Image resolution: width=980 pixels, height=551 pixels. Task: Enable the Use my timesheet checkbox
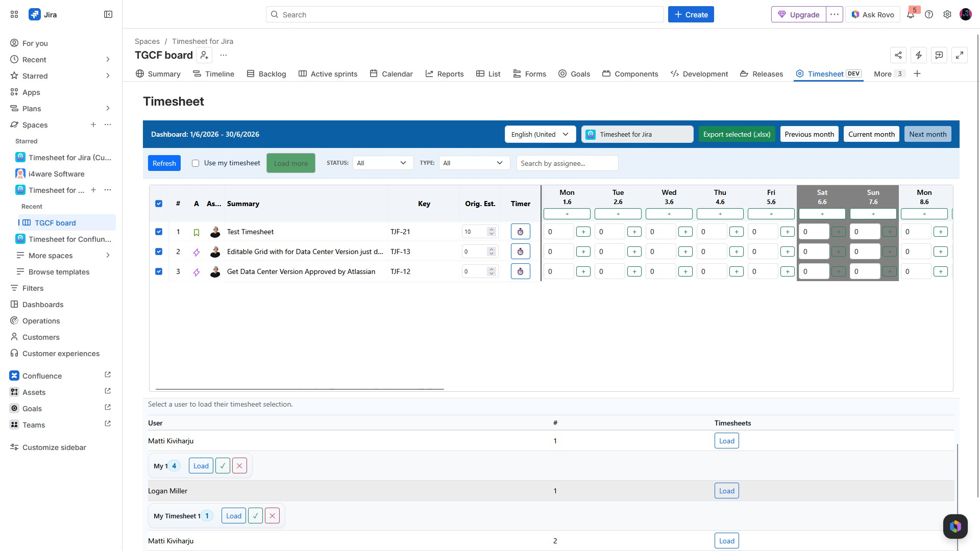(195, 163)
